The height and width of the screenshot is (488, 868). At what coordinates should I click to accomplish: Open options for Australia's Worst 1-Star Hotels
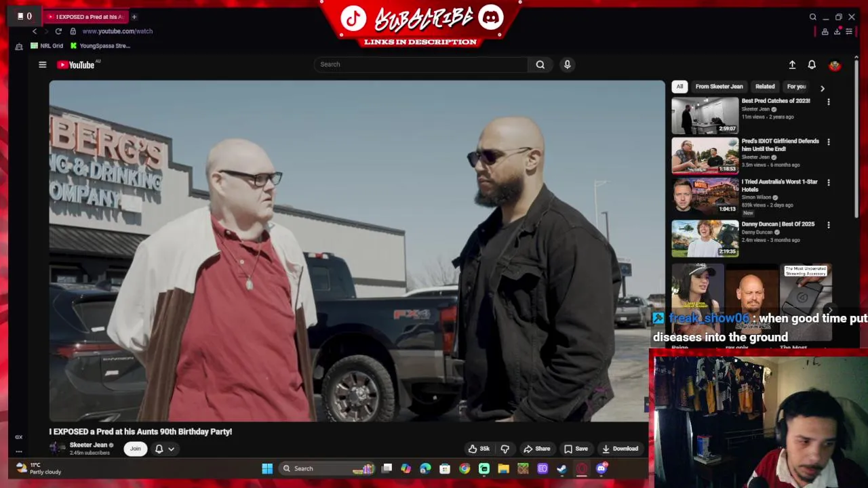828,183
